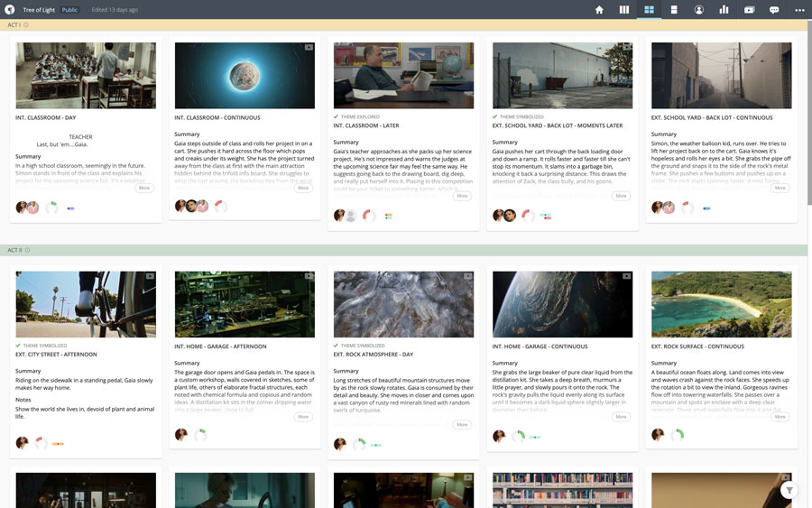Click the TEACHER dialogue line on first card
Screen dimensions: 812x508
point(80,137)
